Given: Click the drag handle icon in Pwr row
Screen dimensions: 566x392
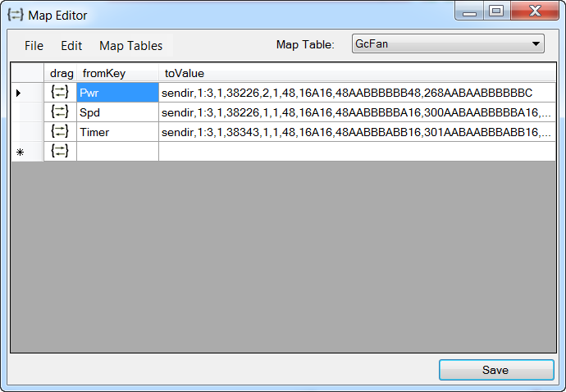Looking at the screenshot, I should click(60, 93).
